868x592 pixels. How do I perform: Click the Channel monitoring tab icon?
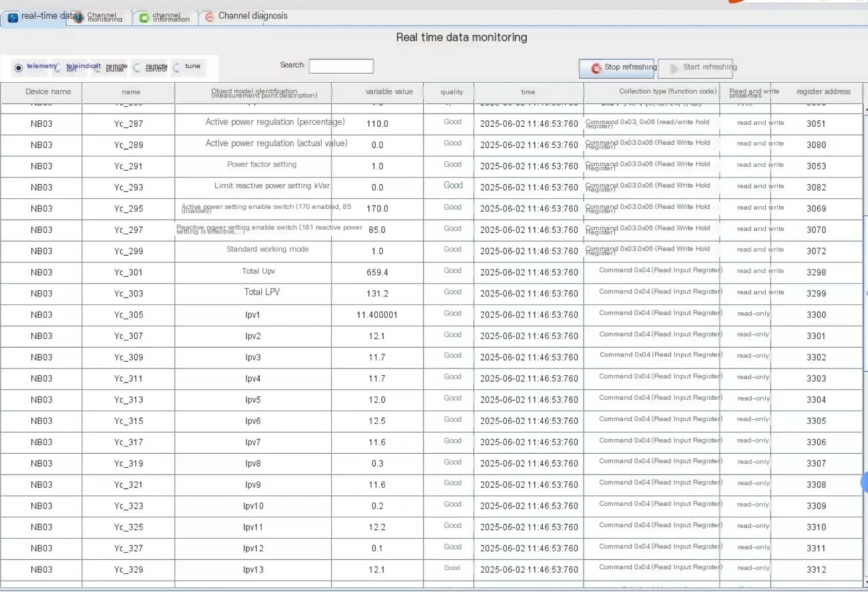tap(78, 17)
